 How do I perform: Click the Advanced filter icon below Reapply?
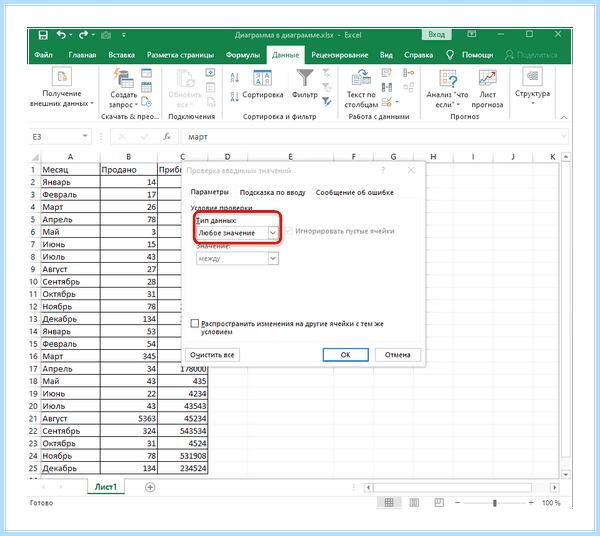(x=326, y=102)
